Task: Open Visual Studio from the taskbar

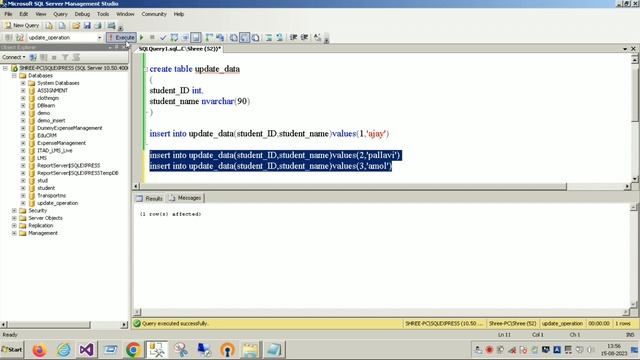Action: coord(87,350)
